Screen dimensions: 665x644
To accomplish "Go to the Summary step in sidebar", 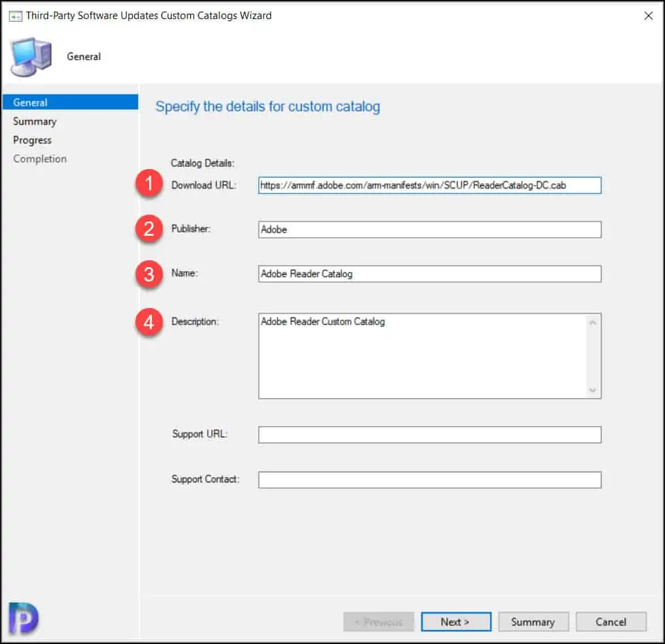I will (35, 121).
